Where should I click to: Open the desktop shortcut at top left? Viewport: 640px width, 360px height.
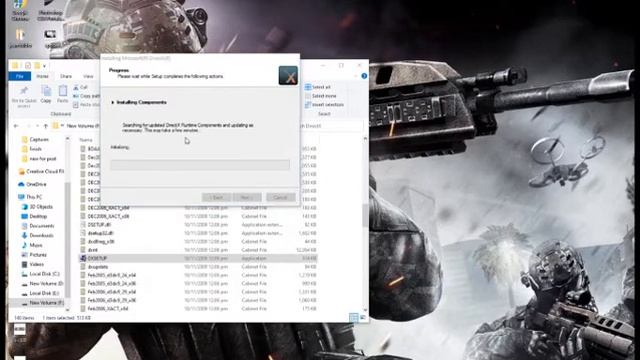pos(20,10)
